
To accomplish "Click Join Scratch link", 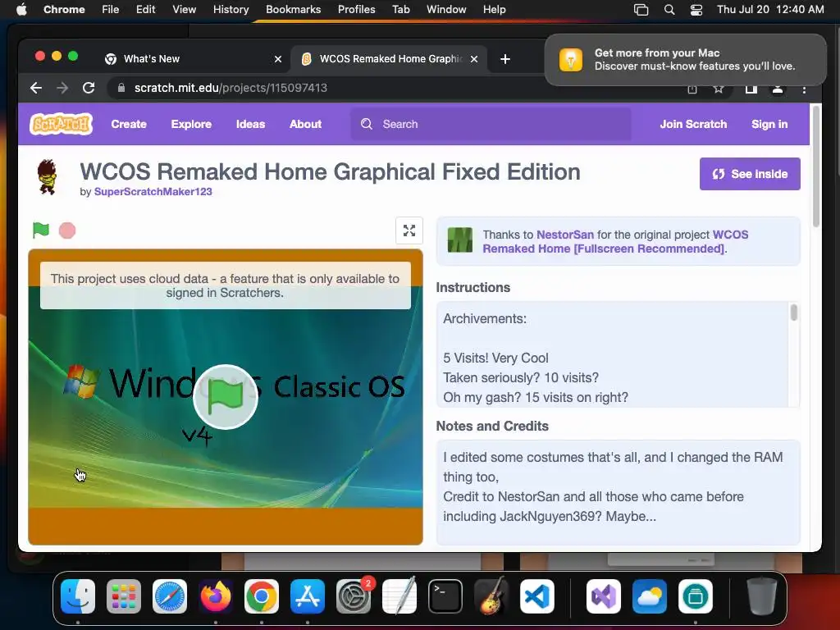I will (x=693, y=125).
